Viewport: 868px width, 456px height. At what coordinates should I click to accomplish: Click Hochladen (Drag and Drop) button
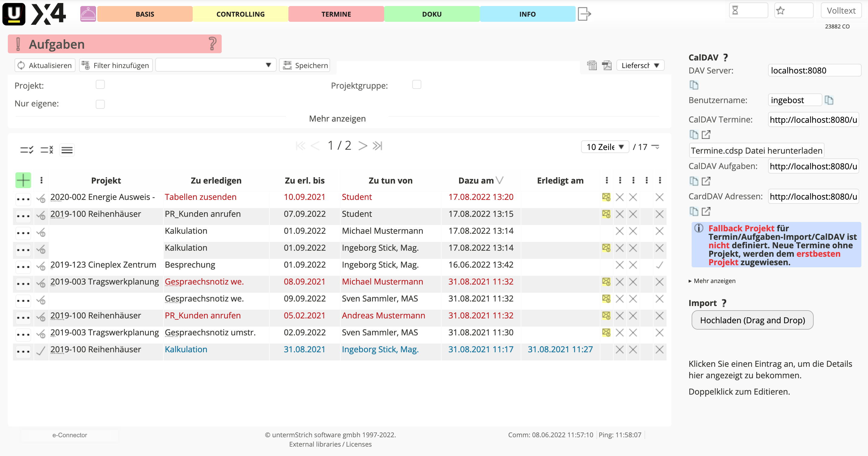[x=752, y=320]
